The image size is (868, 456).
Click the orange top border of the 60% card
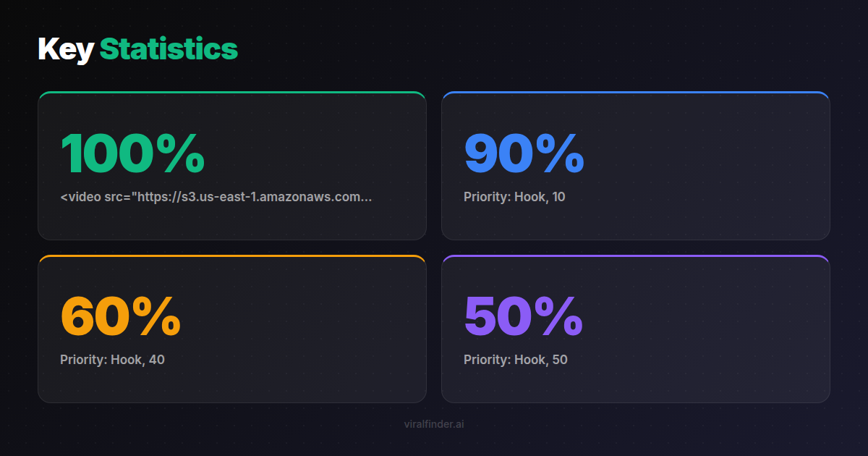pyautogui.click(x=232, y=256)
